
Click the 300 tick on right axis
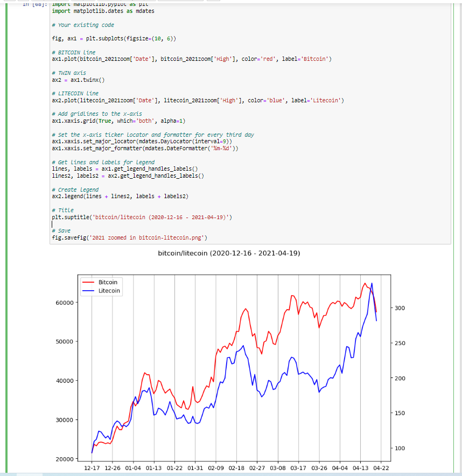[398, 308]
